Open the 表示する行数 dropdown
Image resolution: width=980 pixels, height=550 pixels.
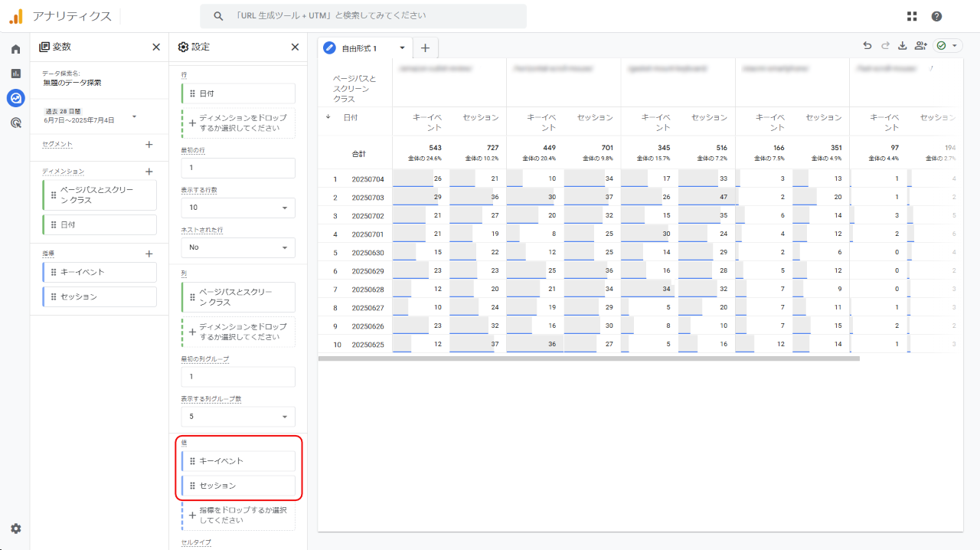coord(238,208)
